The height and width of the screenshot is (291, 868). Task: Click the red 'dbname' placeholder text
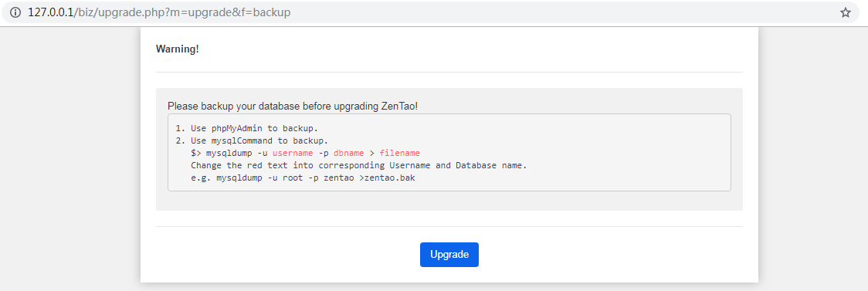point(349,153)
